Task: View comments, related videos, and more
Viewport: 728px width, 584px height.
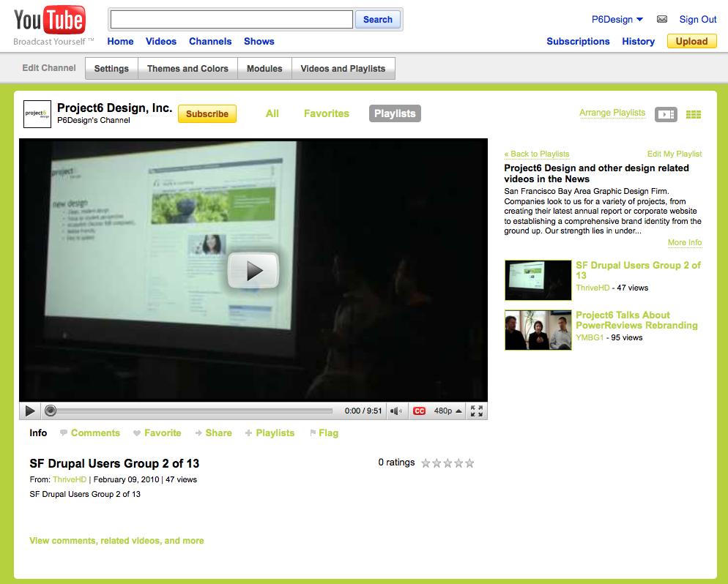Action: (x=116, y=541)
